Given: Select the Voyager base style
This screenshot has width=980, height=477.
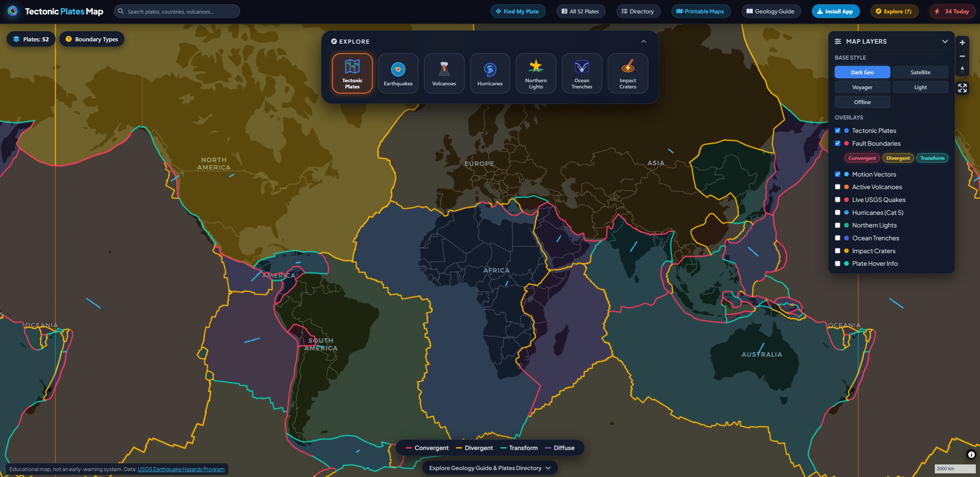Looking at the screenshot, I should (862, 87).
